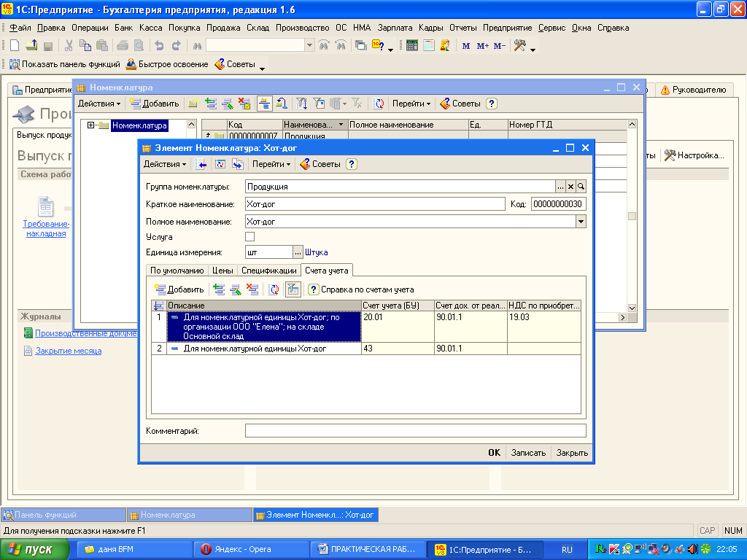Screen dimensions: 747x560
Task: Click the copy-element icon in Хот-дог element toolbar
Action: pyautogui.click(x=237, y=164)
